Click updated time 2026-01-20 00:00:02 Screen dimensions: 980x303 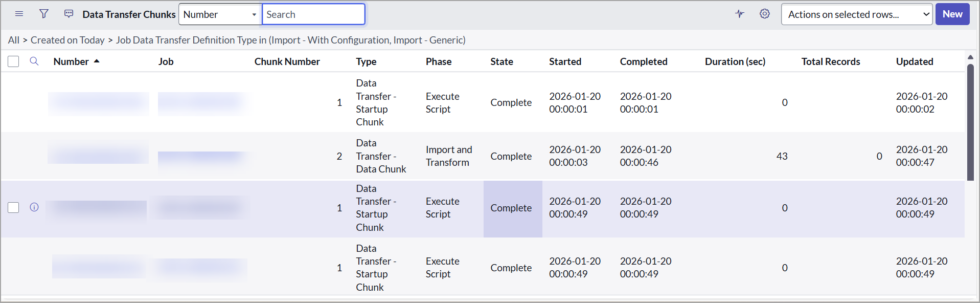click(x=922, y=102)
